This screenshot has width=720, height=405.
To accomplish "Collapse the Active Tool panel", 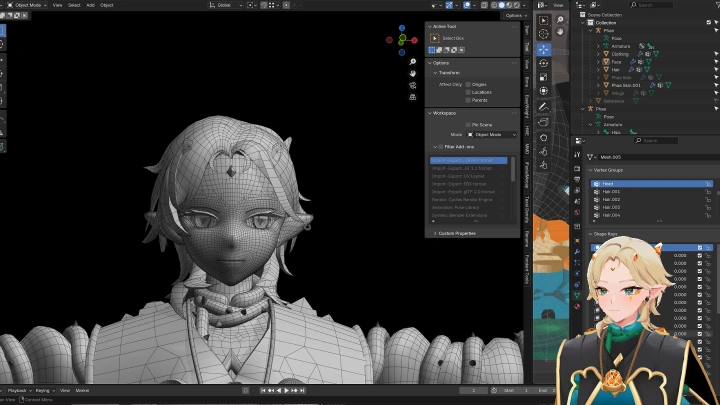I will coord(430,27).
